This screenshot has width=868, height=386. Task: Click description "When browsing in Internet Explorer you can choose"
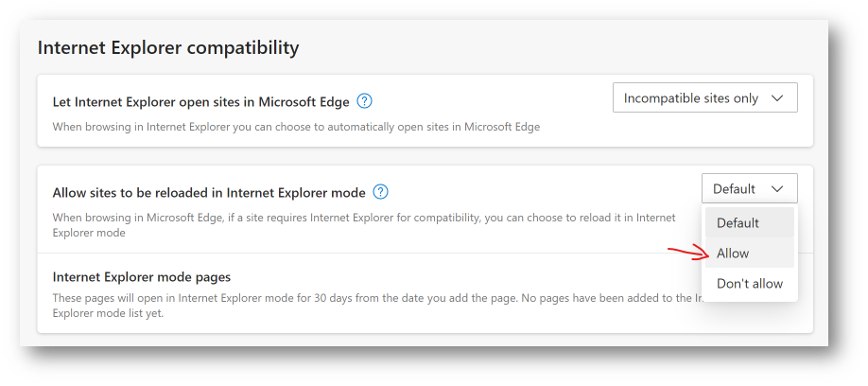click(296, 127)
